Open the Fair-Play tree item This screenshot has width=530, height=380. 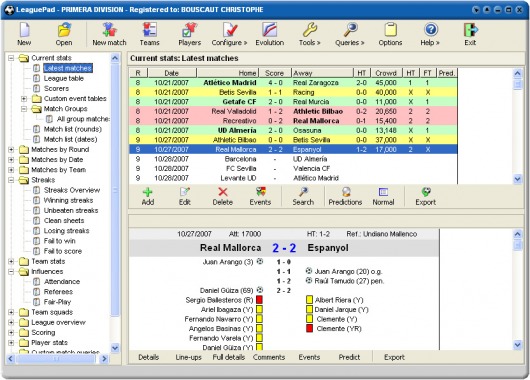point(57,302)
